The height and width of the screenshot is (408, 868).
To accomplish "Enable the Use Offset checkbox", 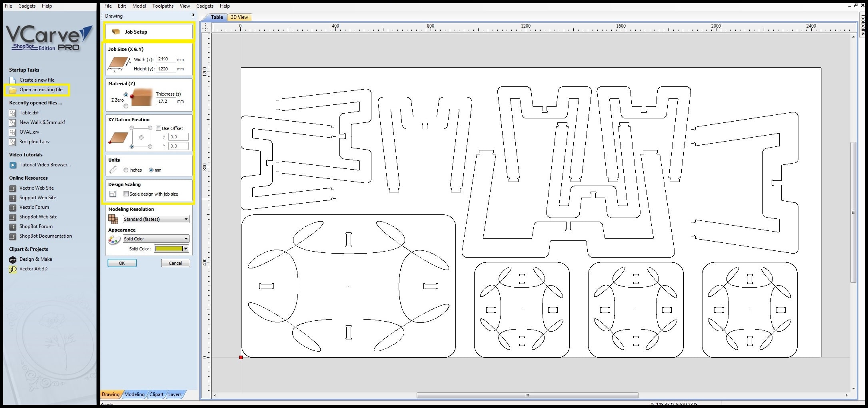I will point(159,128).
